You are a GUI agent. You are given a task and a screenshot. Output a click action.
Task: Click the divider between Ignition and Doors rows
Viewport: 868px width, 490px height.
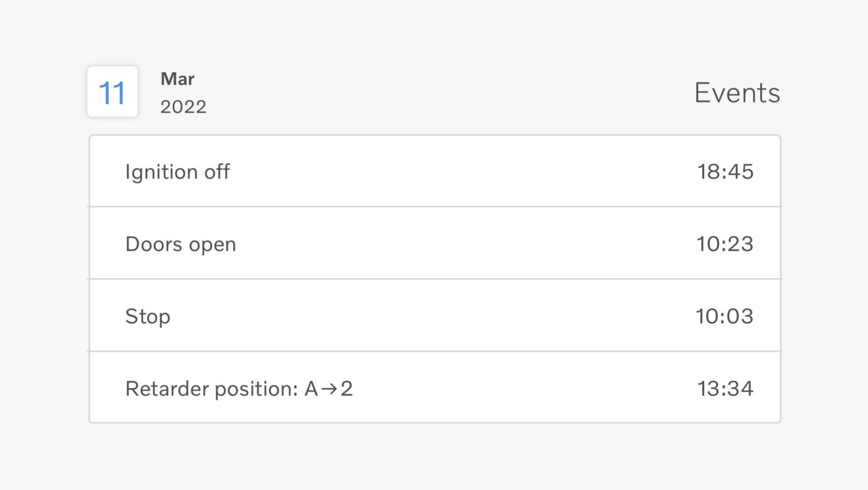click(x=435, y=206)
